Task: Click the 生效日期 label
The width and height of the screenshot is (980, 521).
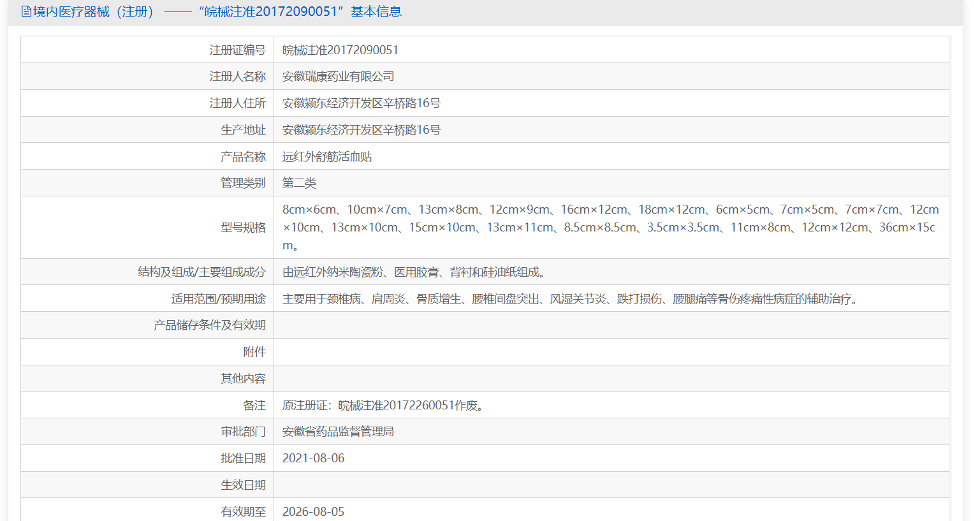Action: point(244,485)
